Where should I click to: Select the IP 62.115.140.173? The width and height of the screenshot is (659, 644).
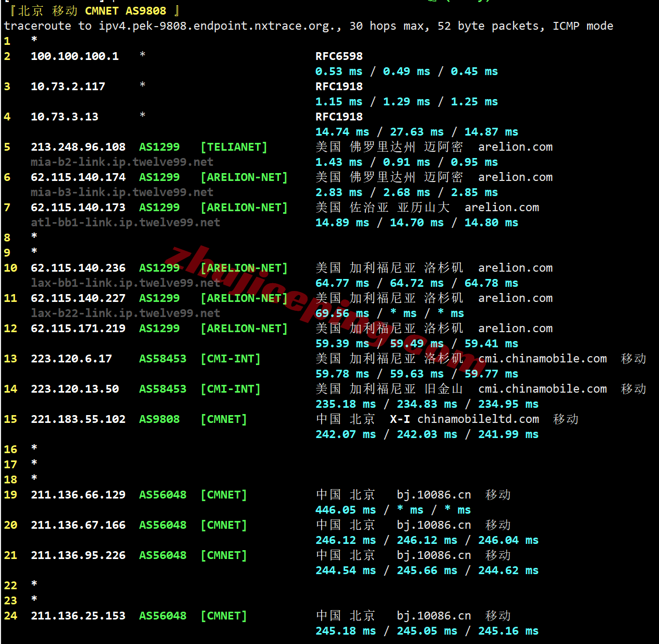coord(78,208)
